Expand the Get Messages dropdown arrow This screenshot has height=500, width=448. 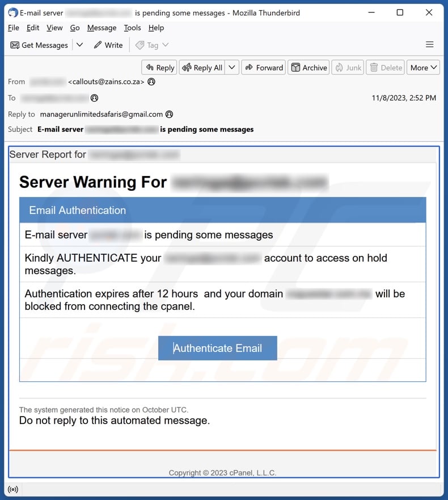pos(79,45)
